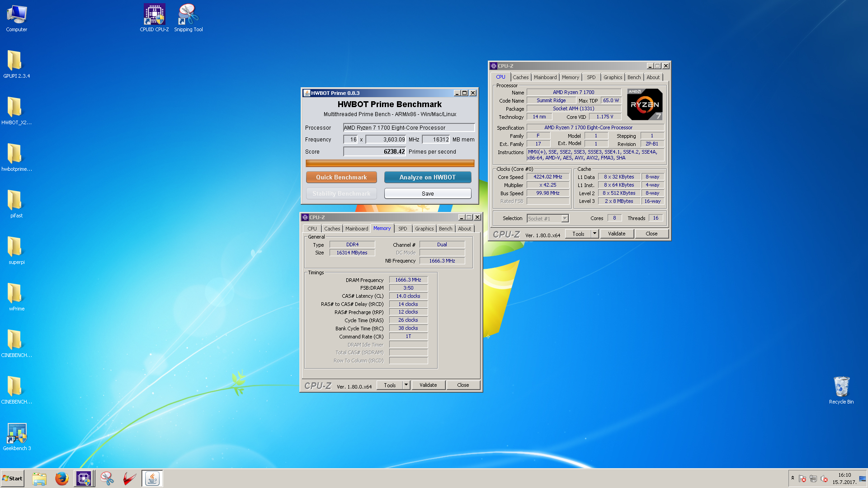Click Save in HWBOT Prime
The image size is (868, 488).
point(428,193)
